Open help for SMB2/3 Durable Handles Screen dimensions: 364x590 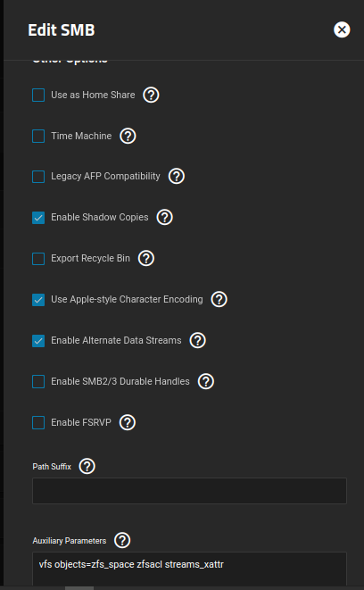206,381
